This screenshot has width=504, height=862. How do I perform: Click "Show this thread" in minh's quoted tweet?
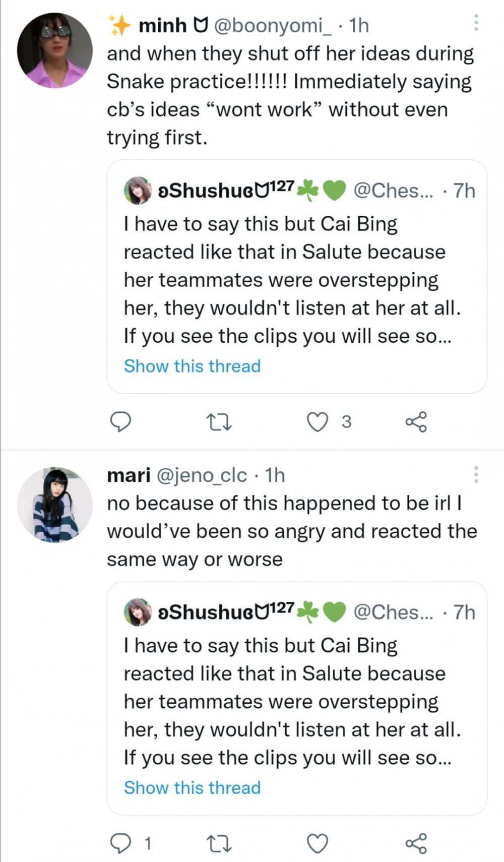192,366
